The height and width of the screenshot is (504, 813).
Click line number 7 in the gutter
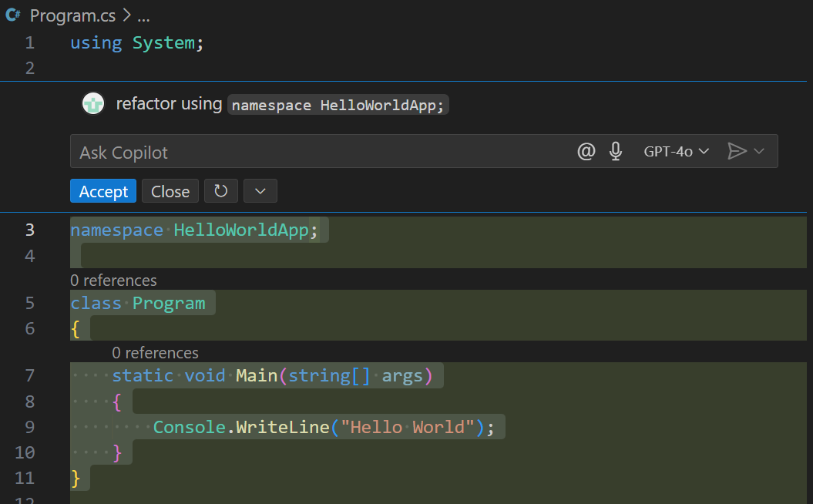pos(30,375)
